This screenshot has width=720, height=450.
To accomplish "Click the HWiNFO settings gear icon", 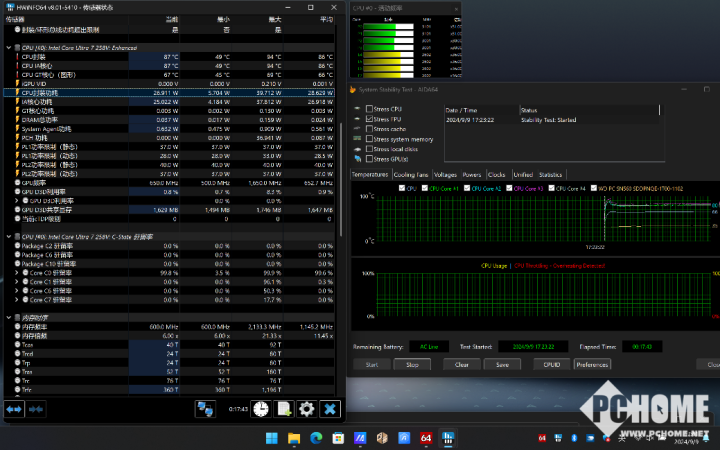I will pyautogui.click(x=307, y=409).
